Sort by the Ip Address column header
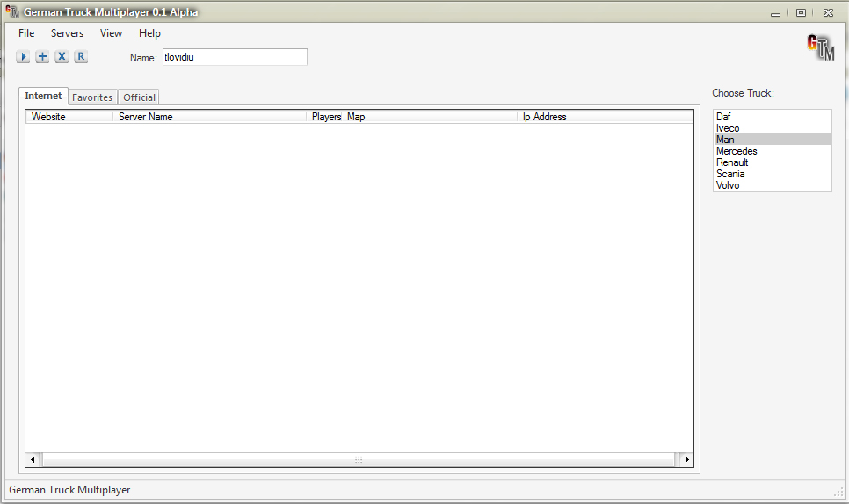 click(x=606, y=116)
